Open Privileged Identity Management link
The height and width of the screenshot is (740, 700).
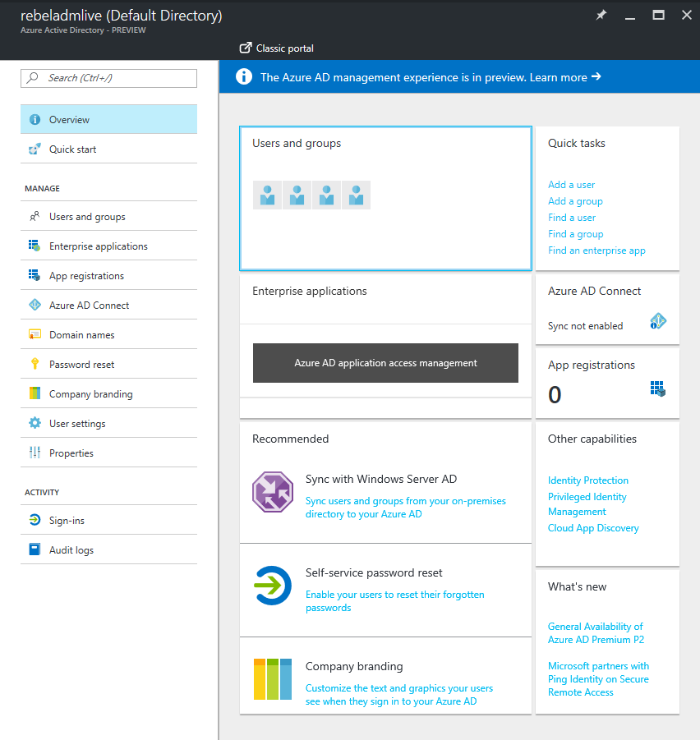[x=587, y=504]
